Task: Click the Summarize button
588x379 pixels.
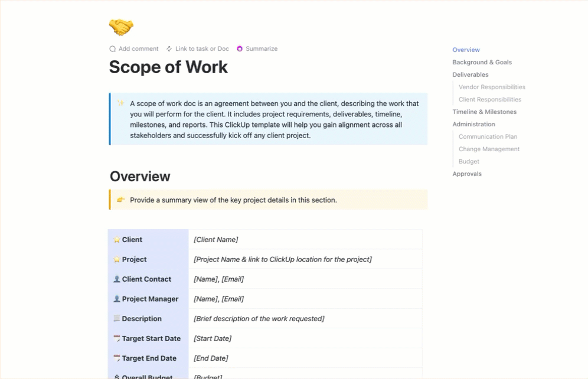Action: [x=261, y=49]
